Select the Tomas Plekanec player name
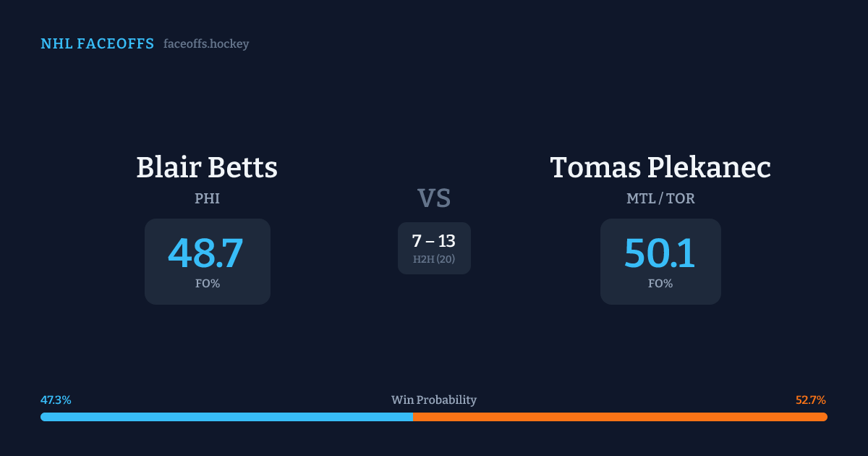The image size is (868, 456). 660,168
